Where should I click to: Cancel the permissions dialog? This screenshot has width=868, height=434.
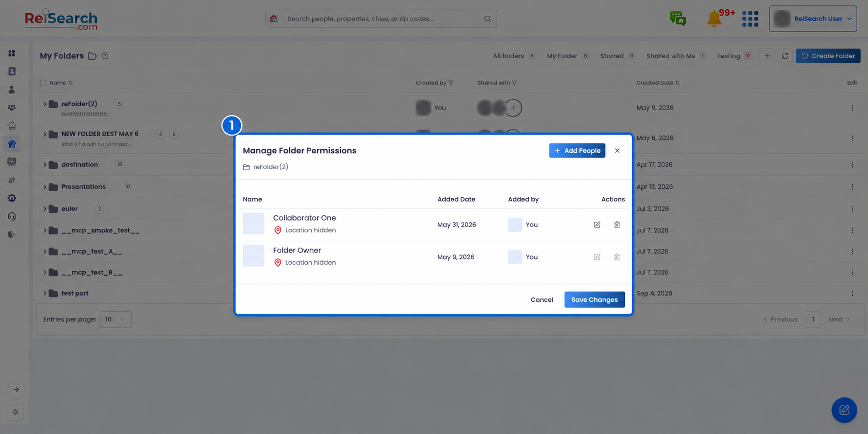[542, 299]
